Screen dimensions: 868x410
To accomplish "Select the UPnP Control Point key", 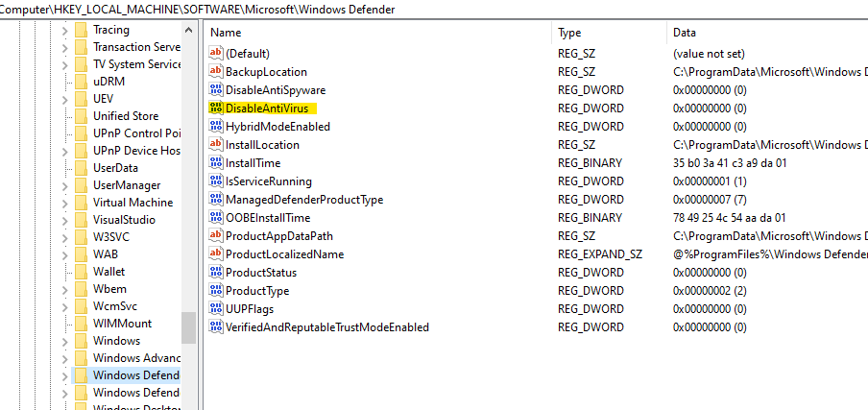I will coord(136,133).
